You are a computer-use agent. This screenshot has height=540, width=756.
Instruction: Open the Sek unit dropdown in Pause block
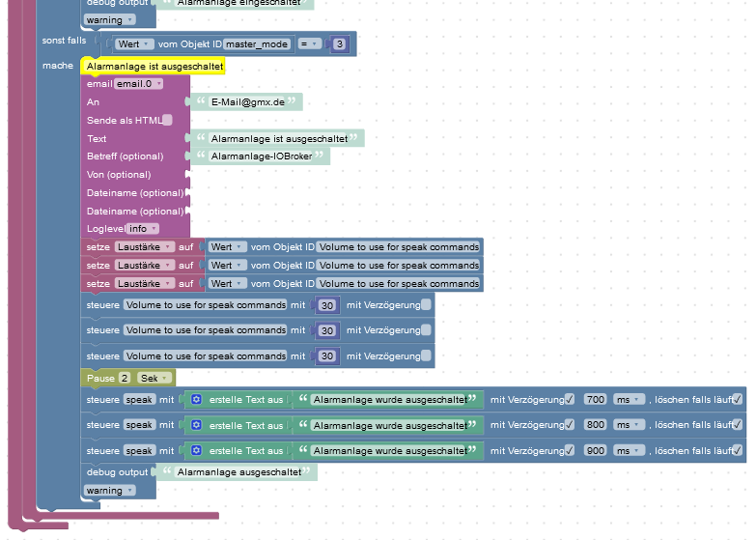click(154, 379)
